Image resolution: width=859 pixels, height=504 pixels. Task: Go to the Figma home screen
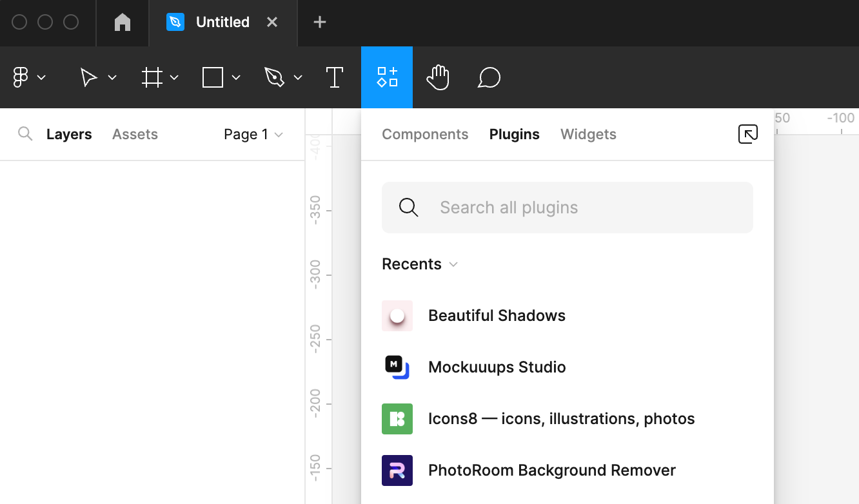(122, 21)
